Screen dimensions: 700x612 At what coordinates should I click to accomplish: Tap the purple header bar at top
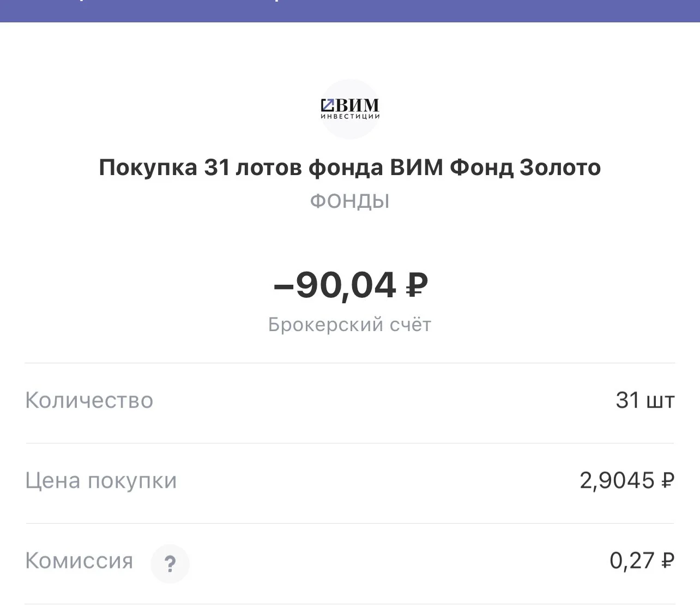click(x=350, y=11)
